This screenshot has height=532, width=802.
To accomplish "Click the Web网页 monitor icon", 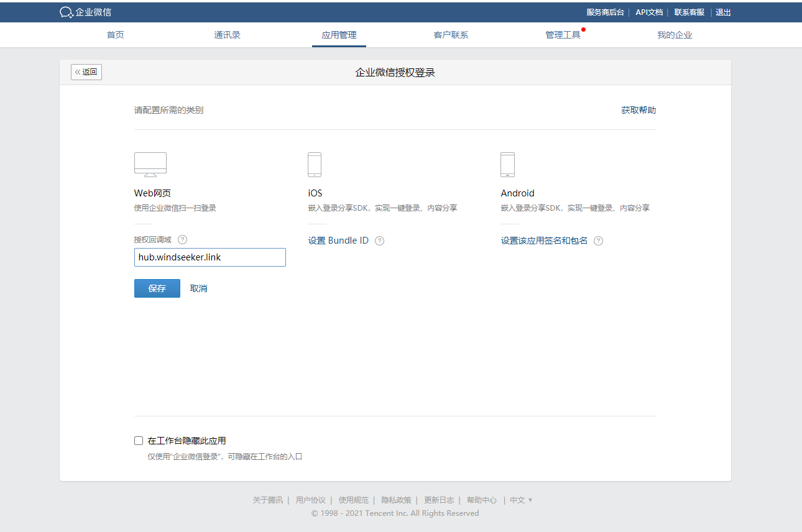I will (x=150, y=165).
